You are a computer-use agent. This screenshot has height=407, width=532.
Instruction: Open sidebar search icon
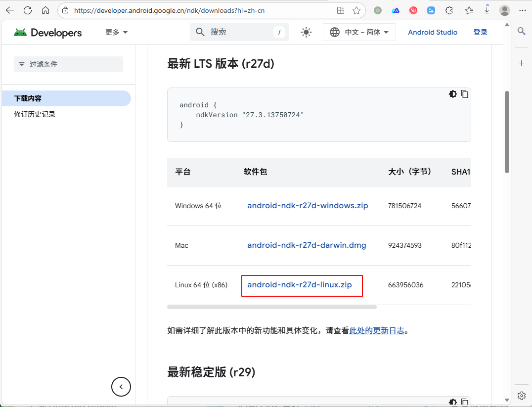[x=522, y=31]
